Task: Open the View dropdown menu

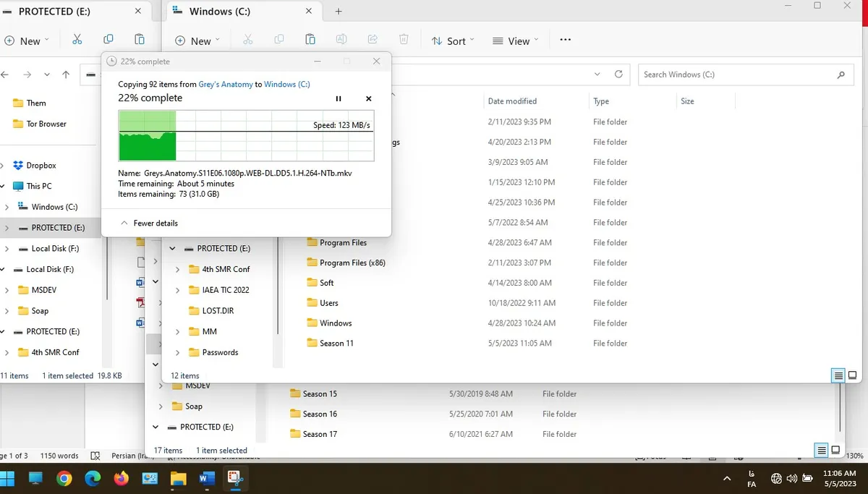Action: (x=515, y=41)
